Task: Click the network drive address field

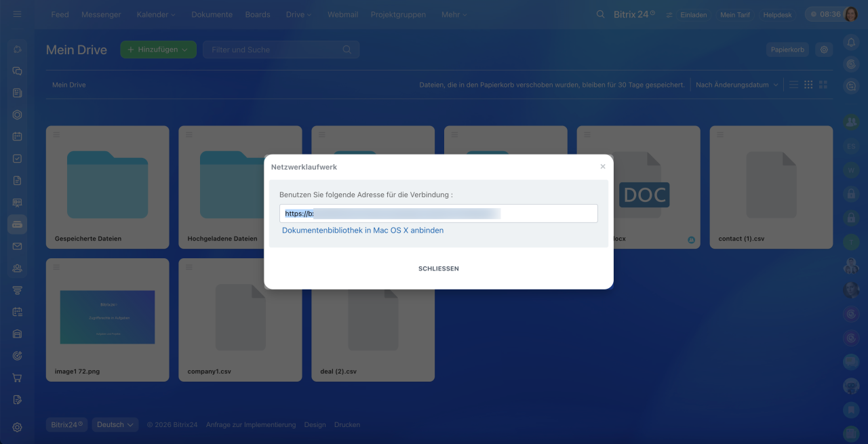Action: (x=439, y=214)
